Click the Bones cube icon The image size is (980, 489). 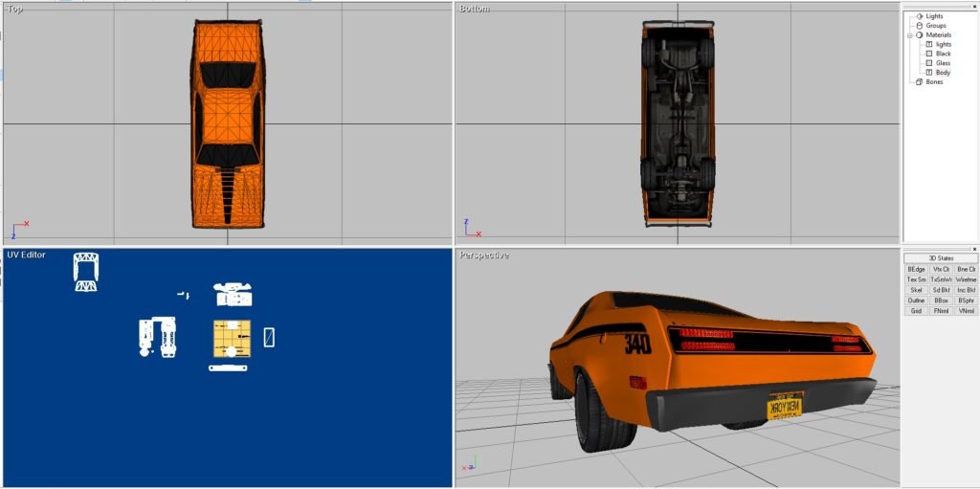(x=919, y=82)
